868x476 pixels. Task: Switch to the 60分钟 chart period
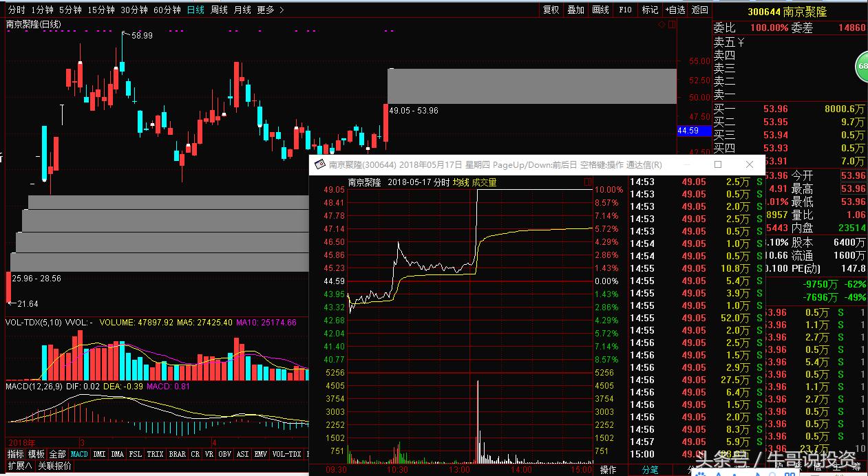click(167, 10)
